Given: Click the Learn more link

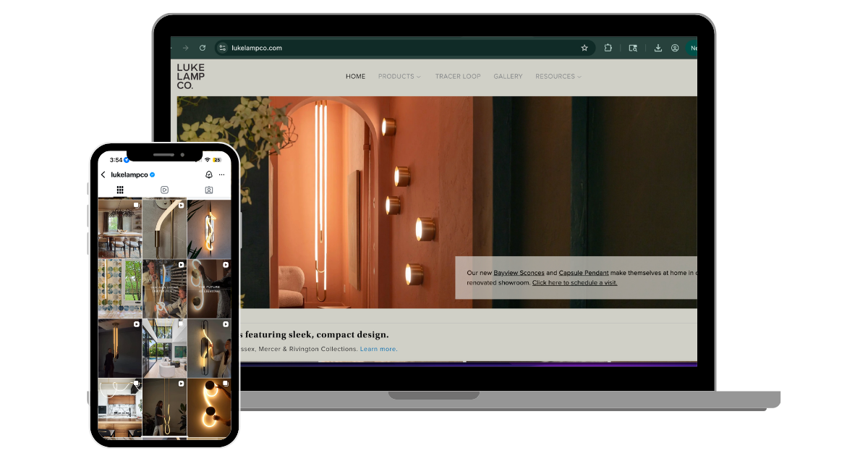Looking at the screenshot, I should point(379,349).
